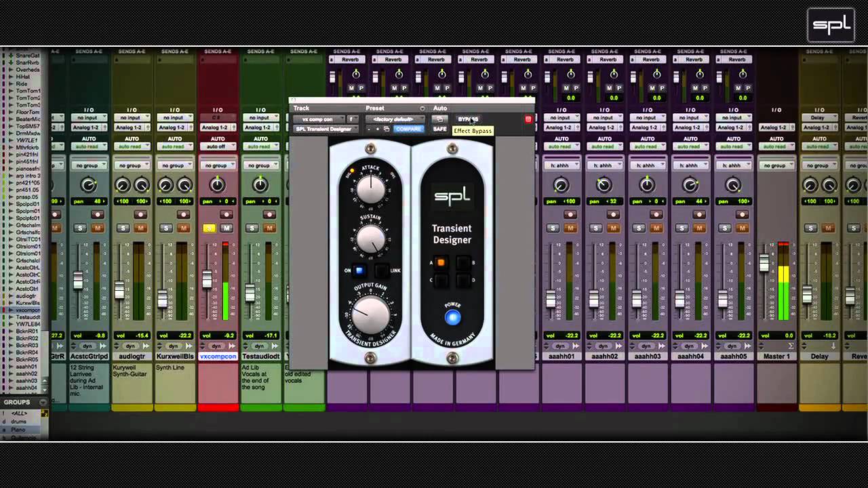
Task: Click the Output Gain knob on Transient Designer
Action: 371,314
